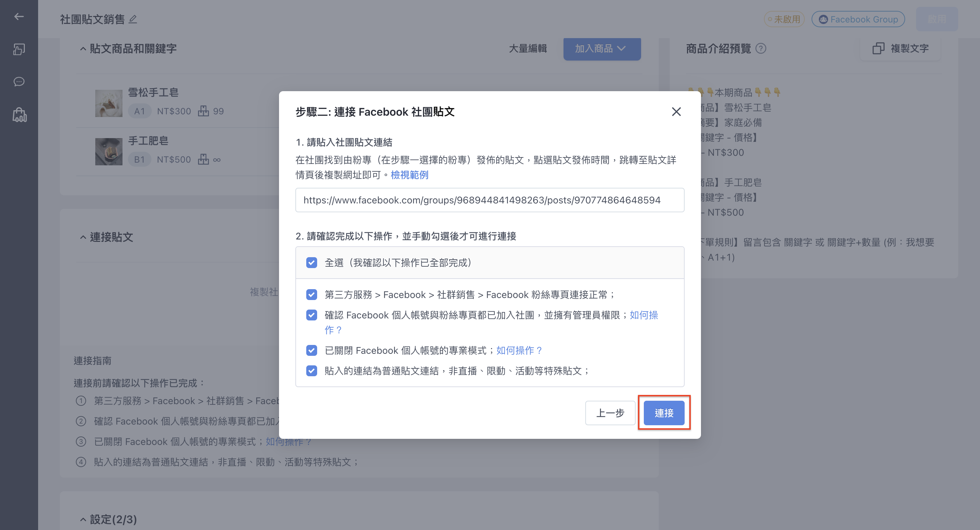Click the inventory icon for 手工肥皂
980x530 pixels.
(x=203, y=159)
